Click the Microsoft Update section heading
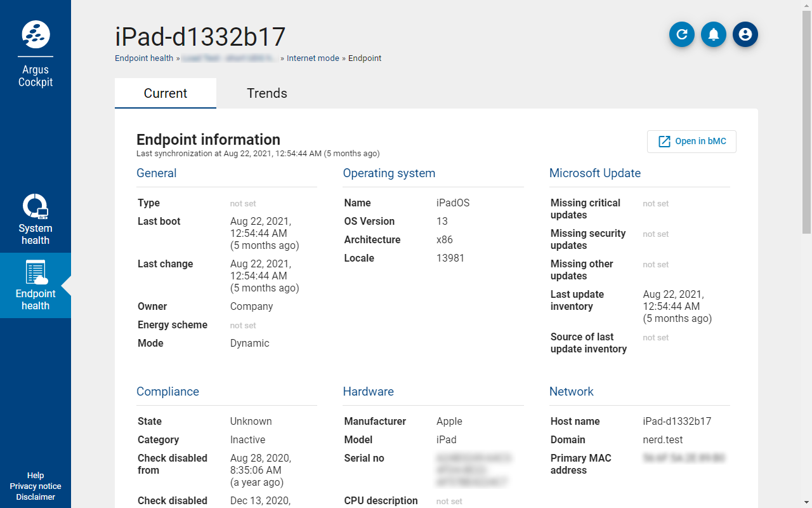This screenshot has height=508, width=812. pyautogui.click(x=594, y=173)
